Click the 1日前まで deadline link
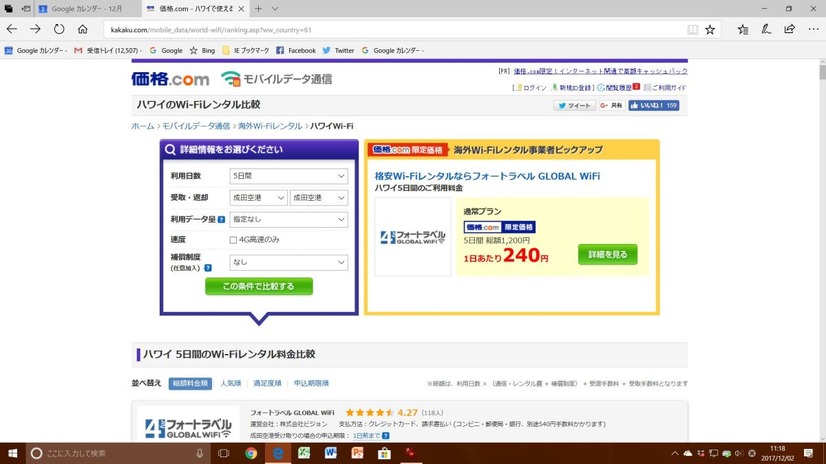This screenshot has height=464, width=826. point(366,436)
